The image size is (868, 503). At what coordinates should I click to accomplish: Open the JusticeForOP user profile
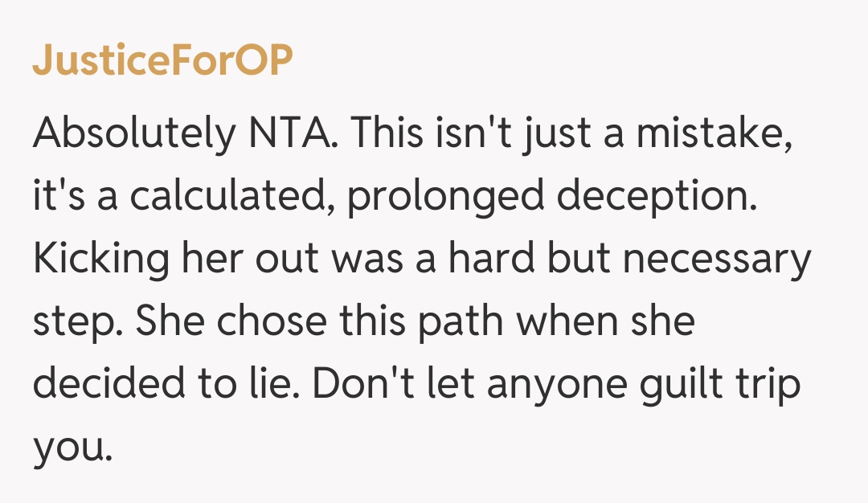pos(161,62)
